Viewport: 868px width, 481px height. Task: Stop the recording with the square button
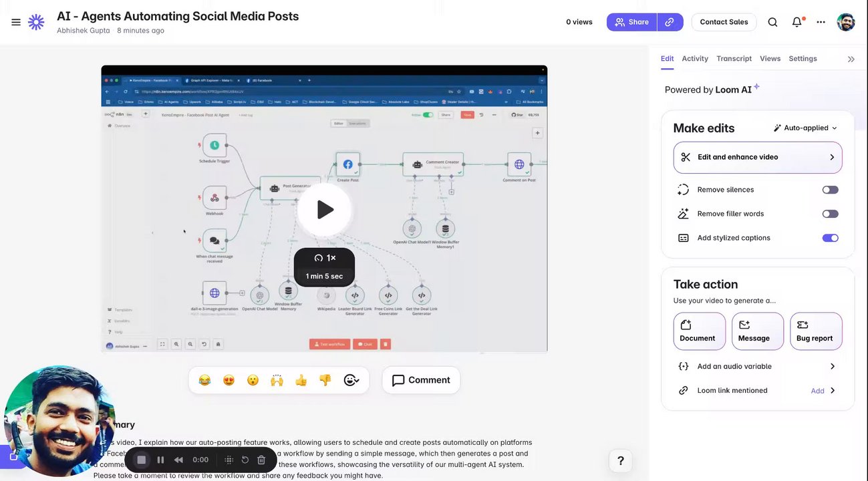coord(141,460)
